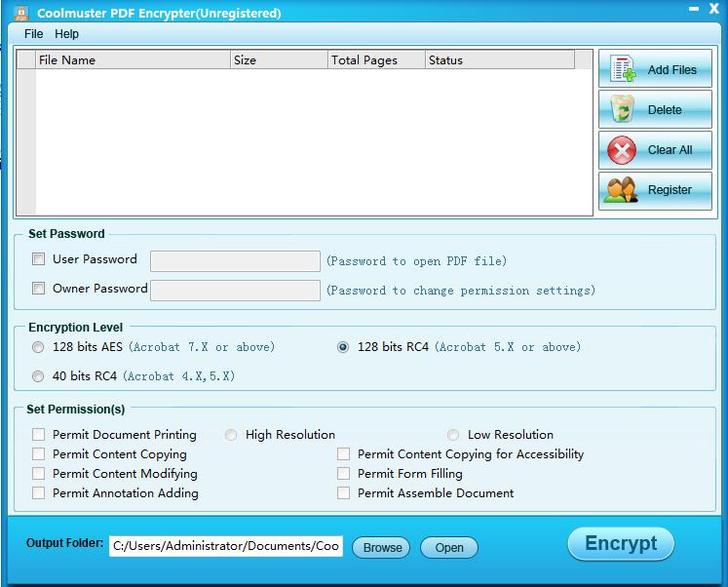Viewport: 728px width, 587px height.
Task: Enable the Owner Password checkbox
Action: pyautogui.click(x=39, y=289)
